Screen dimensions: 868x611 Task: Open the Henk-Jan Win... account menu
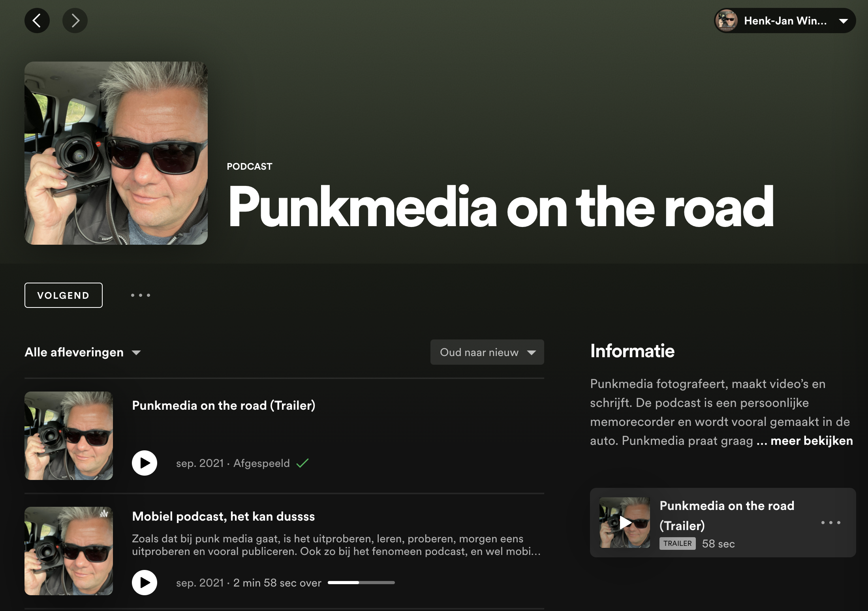[x=785, y=21]
